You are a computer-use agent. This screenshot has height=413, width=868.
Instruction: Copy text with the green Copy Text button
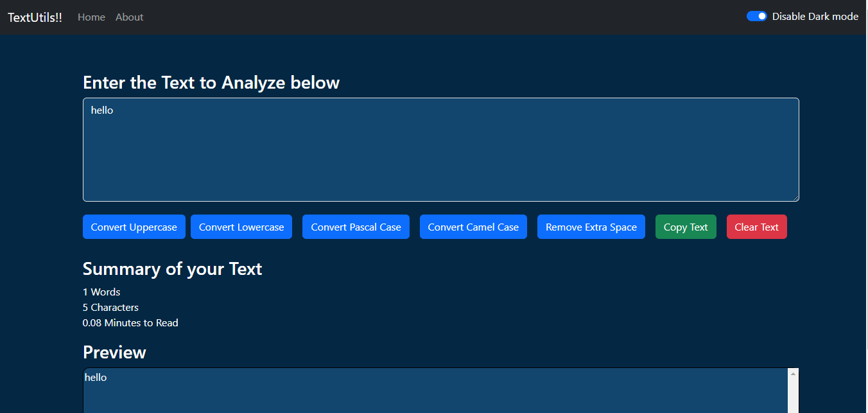pos(686,227)
